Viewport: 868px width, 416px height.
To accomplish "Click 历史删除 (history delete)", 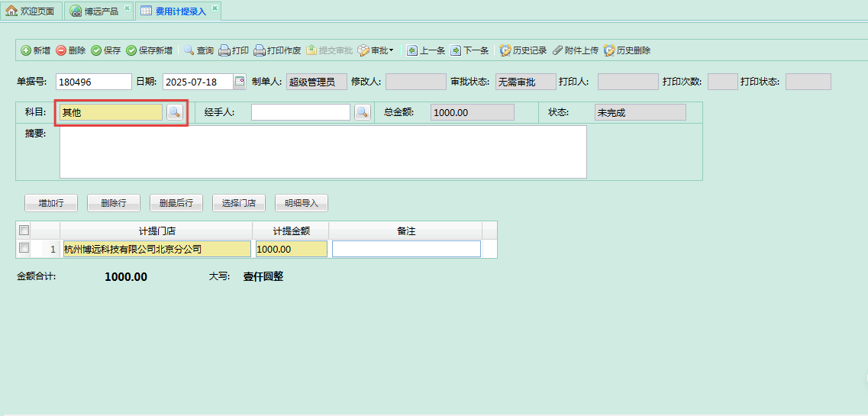I will [628, 50].
